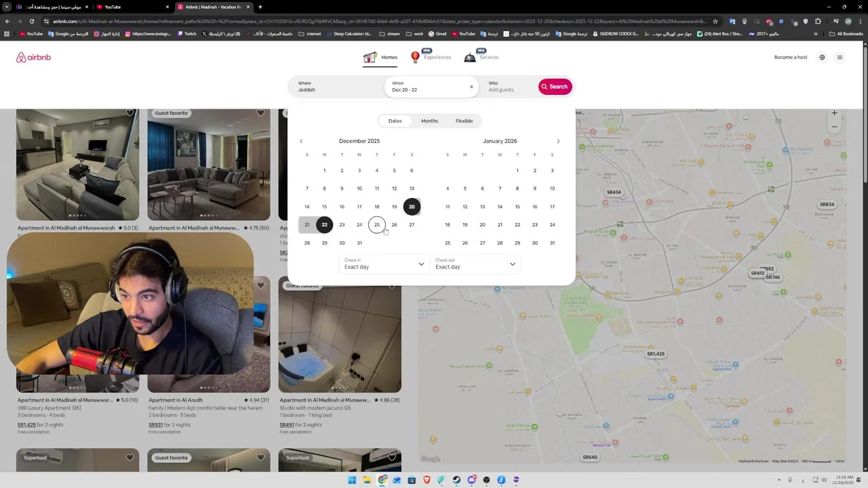Click the pink Search button
This screenshot has width=868, height=488.
click(x=555, y=87)
